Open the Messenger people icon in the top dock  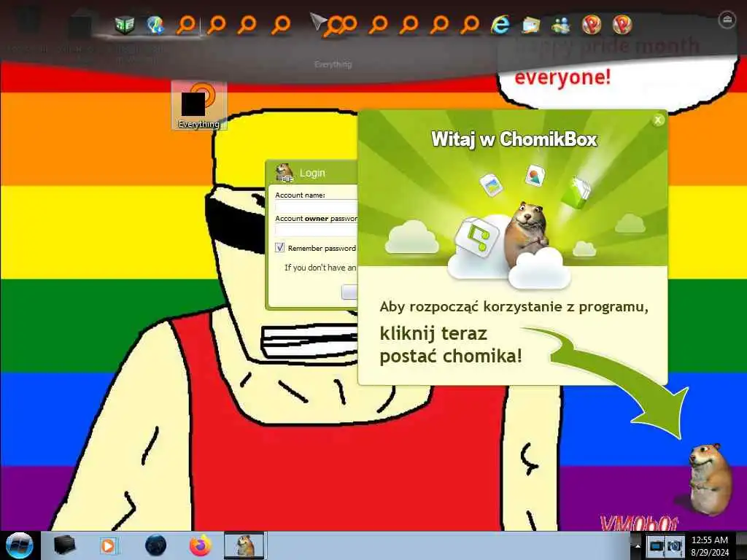pyautogui.click(x=561, y=25)
